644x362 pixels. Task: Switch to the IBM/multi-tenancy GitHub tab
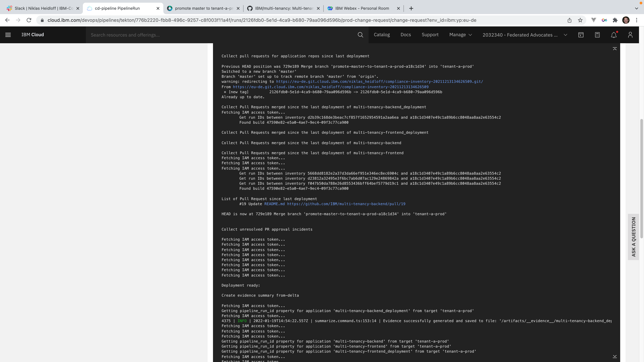(x=284, y=8)
